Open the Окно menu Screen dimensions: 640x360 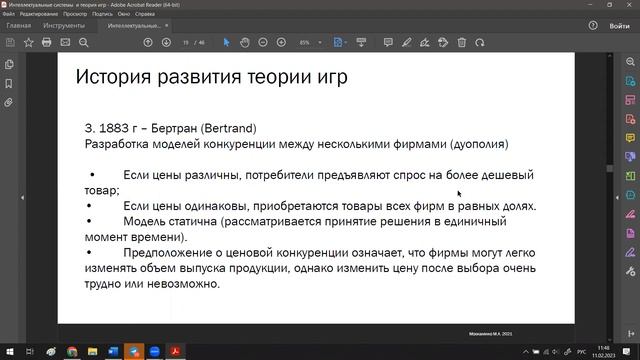[x=124, y=14]
